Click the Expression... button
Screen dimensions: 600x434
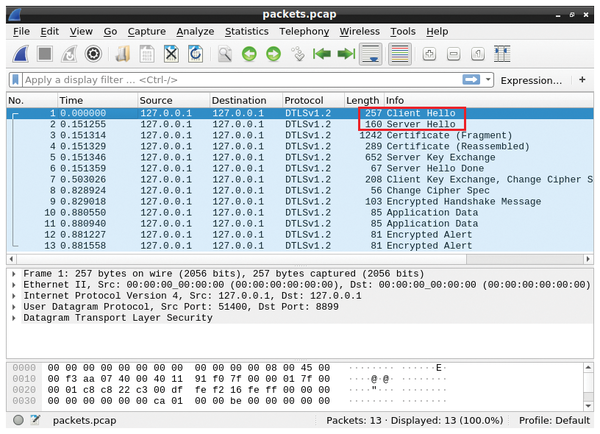531,79
